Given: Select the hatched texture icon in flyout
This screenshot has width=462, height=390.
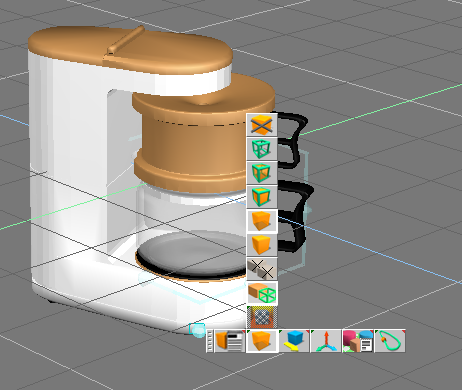Looking at the screenshot, I should point(262,317).
